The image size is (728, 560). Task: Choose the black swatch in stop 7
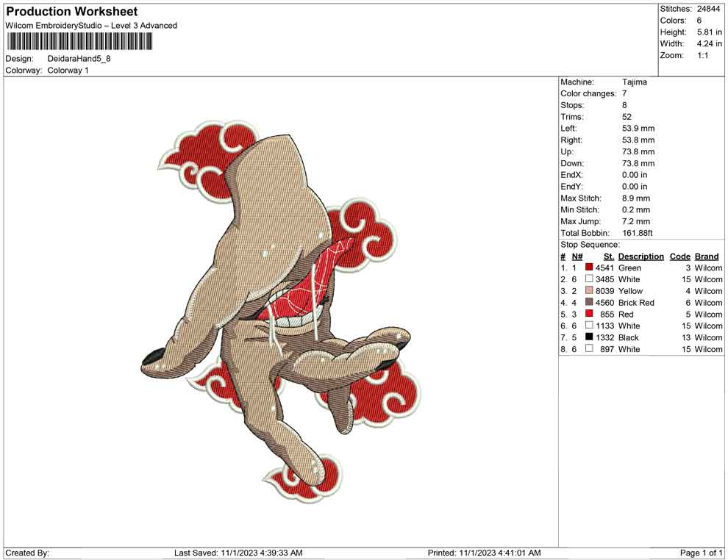589,337
